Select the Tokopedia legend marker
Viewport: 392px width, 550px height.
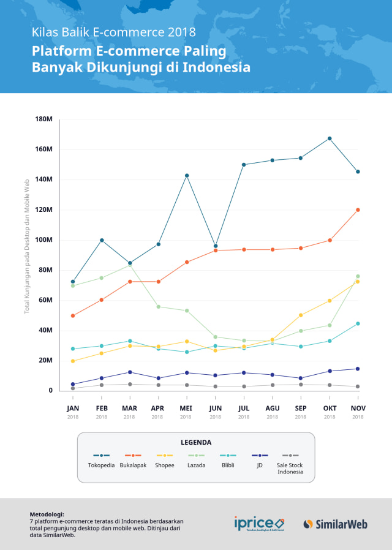pos(101,455)
